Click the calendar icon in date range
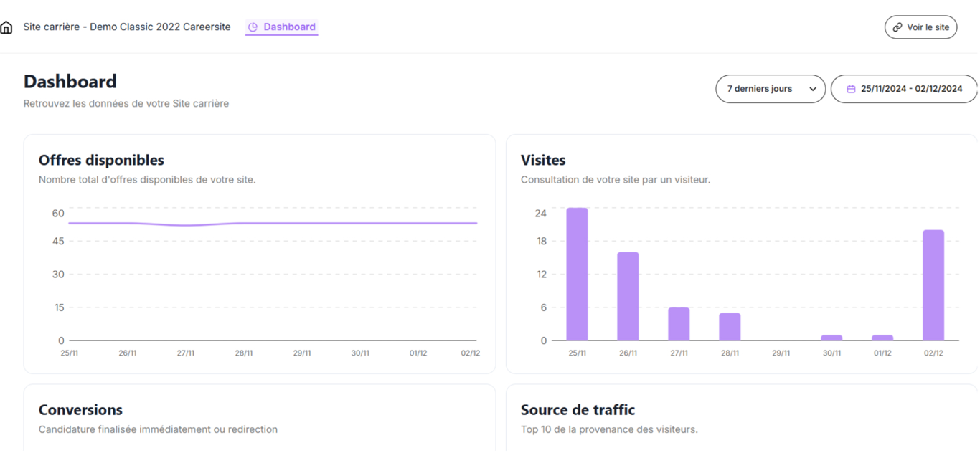Screen dimensions: 980x453 coord(852,89)
